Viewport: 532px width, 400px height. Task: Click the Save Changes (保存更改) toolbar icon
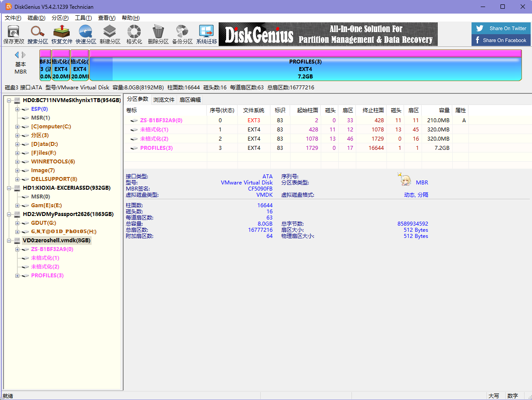14,34
